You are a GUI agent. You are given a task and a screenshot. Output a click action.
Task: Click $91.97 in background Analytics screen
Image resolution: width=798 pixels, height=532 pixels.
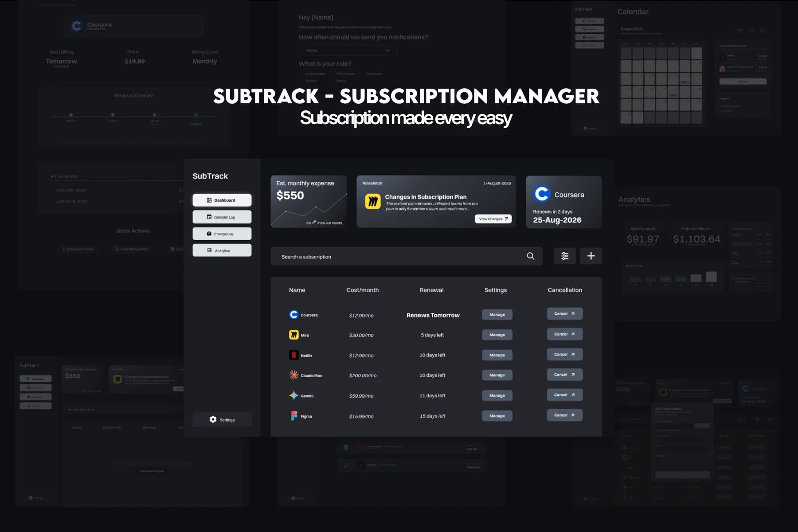click(x=642, y=239)
